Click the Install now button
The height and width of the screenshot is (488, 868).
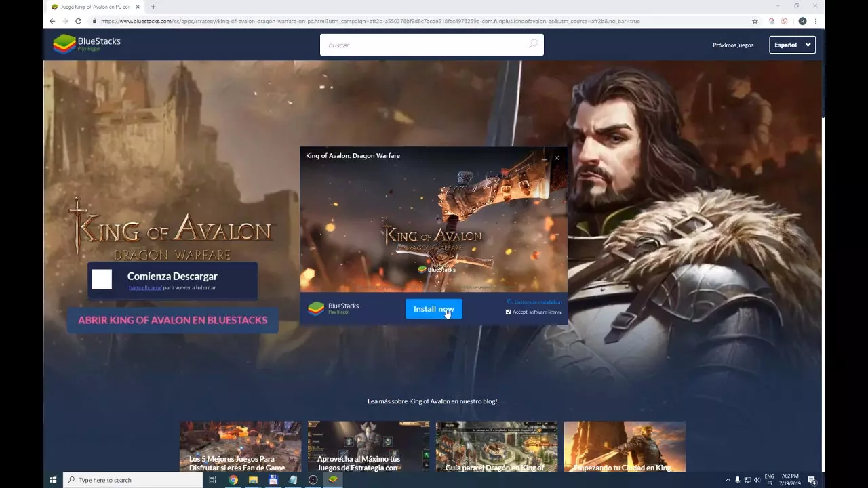433,309
